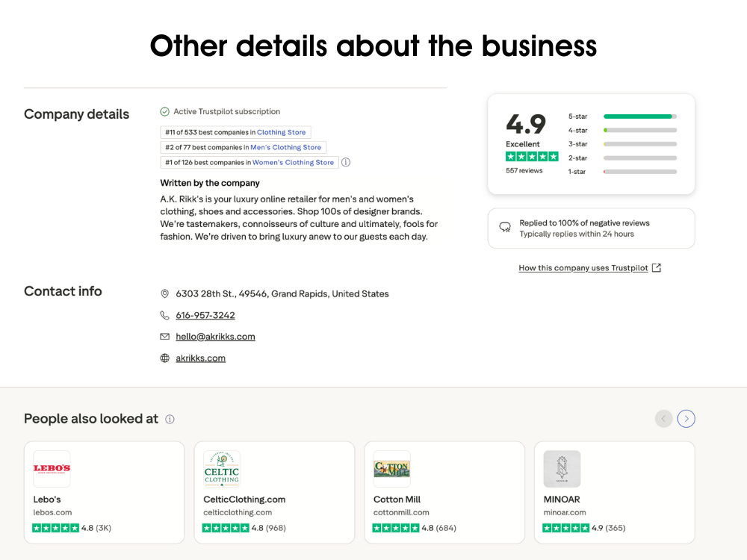Screen dimensions: 747x560
Task: Click the Cotton Mill company name
Action: point(397,500)
